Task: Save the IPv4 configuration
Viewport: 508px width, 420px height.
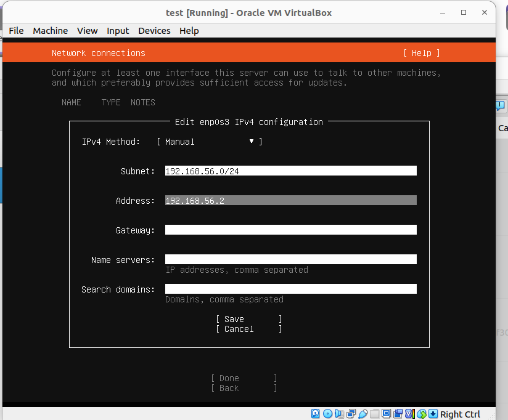Action: tap(249, 319)
